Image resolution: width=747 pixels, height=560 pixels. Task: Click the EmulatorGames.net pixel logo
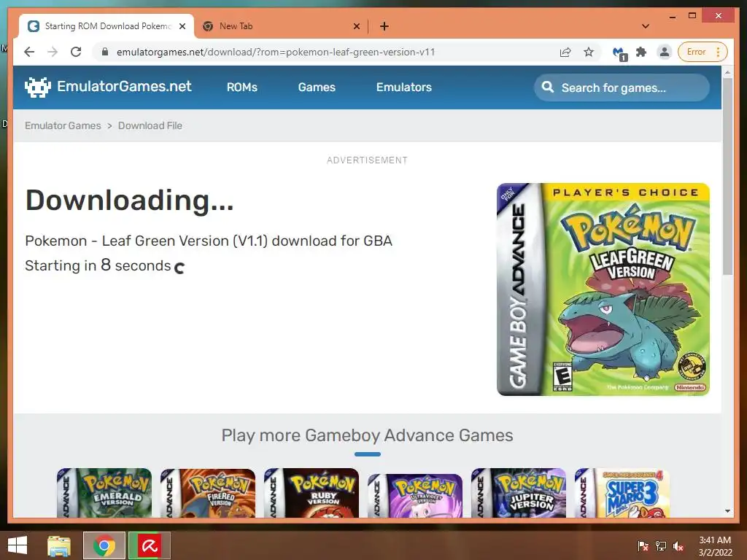38,87
